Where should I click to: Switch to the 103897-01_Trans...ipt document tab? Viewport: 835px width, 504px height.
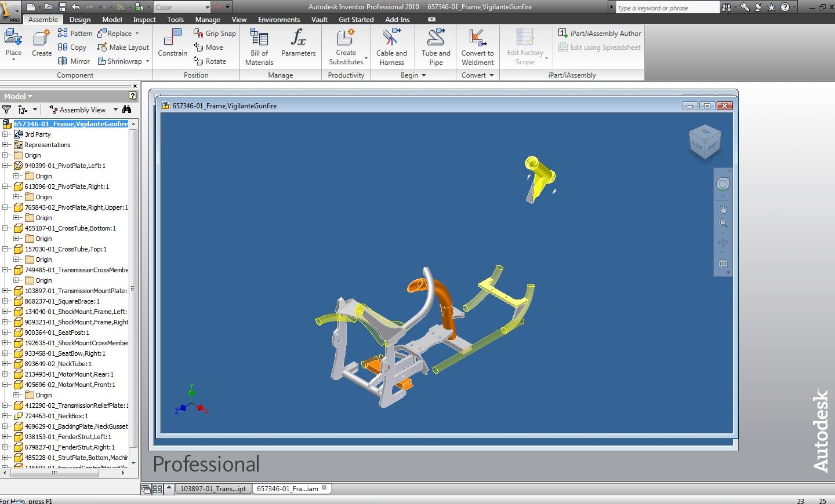tap(214, 488)
